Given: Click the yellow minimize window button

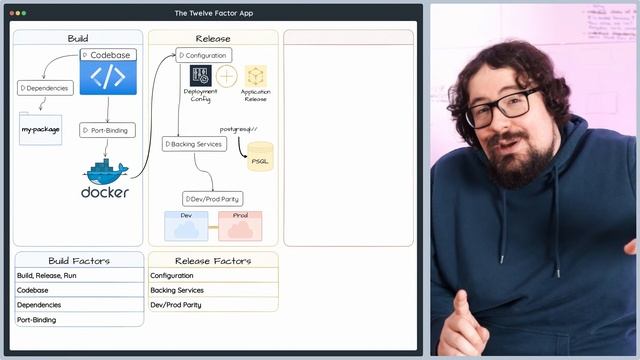Looking at the screenshot, I should (x=18, y=13).
